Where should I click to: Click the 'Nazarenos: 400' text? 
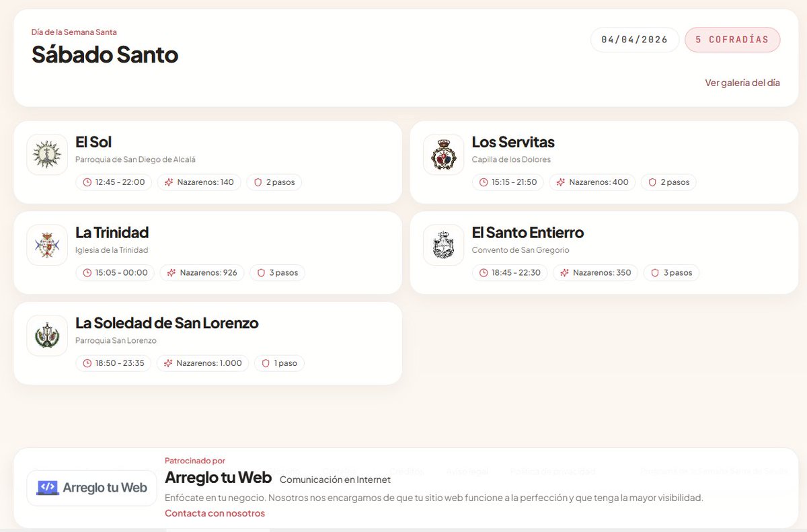click(599, 182)
